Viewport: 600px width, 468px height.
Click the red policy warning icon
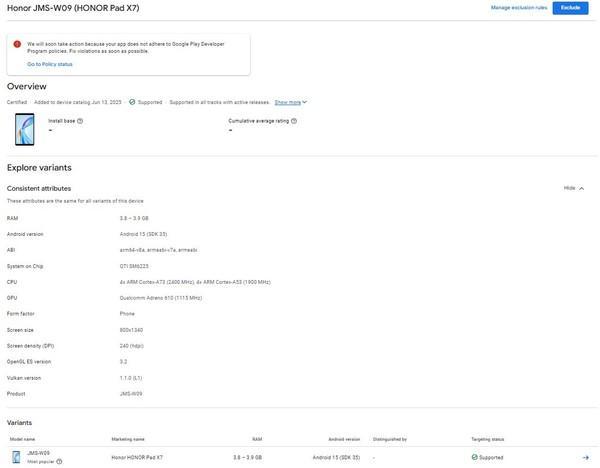coord(17,44)
